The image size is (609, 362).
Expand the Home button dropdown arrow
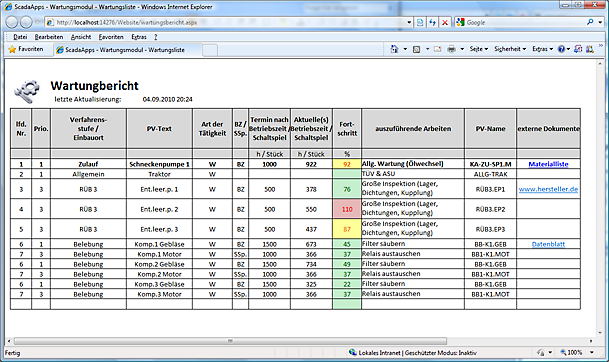(x=405, y=49)
